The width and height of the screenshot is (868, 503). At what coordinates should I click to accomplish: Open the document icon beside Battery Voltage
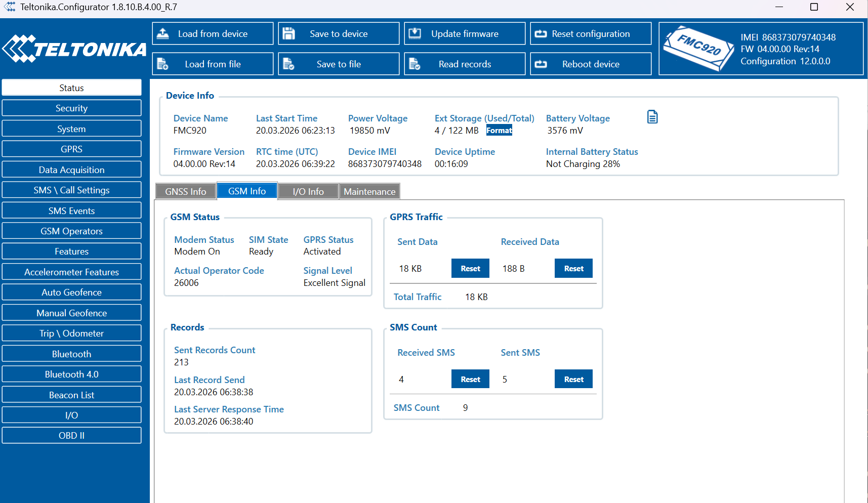[652, 117]
